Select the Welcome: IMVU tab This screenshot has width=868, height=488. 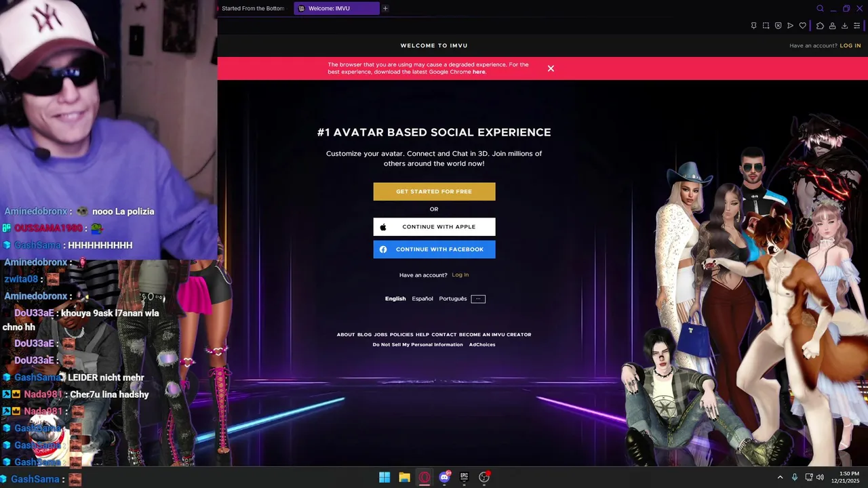point(336,9)
